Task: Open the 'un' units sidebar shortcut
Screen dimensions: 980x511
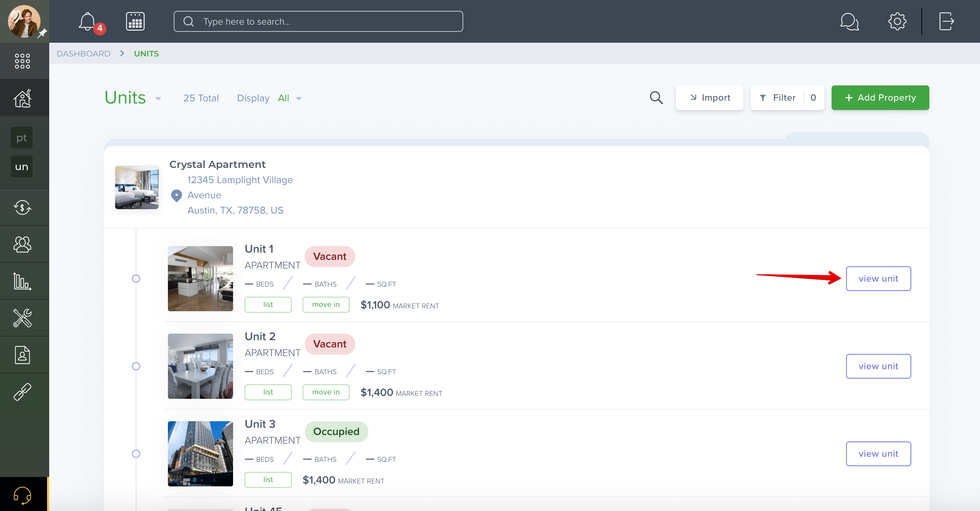Action: [22, 166]
